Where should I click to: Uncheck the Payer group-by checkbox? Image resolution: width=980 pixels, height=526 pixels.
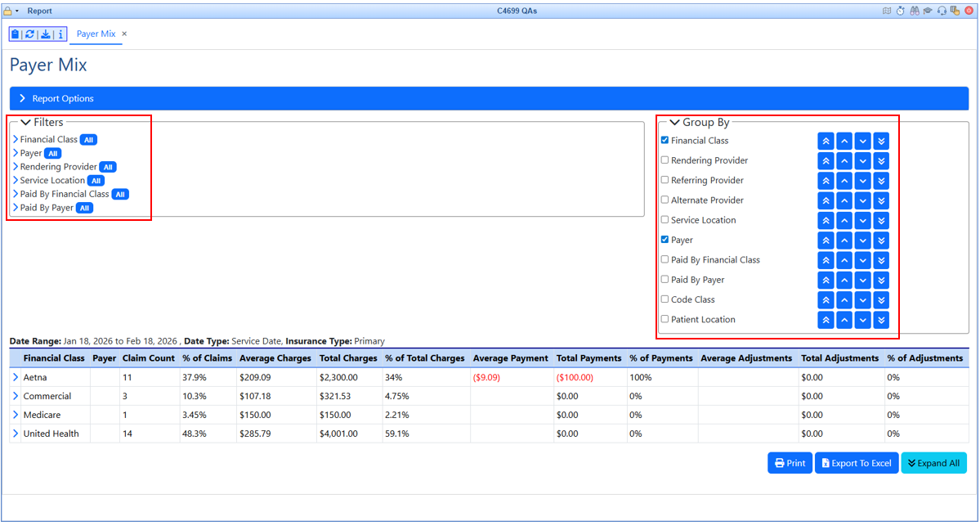(665, 240)
